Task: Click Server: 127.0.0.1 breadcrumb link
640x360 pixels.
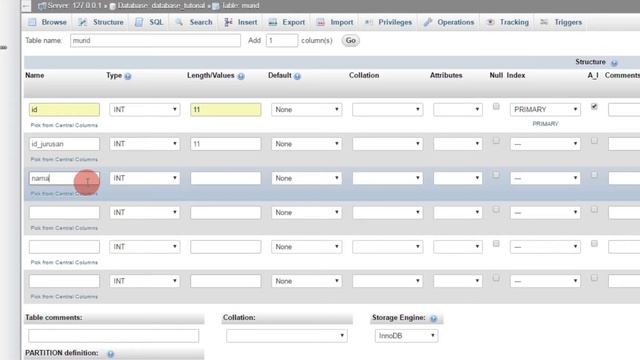Action: pyautogui.click(x=74, y=6)
